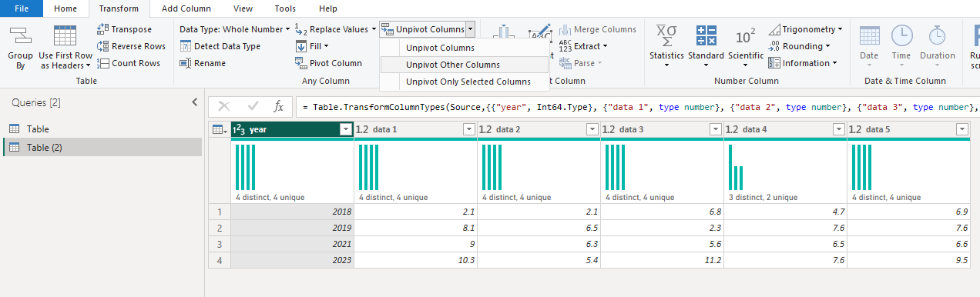Viewport: 980px width, 297px height.
Task: Open the File tab
Action: 21,8
